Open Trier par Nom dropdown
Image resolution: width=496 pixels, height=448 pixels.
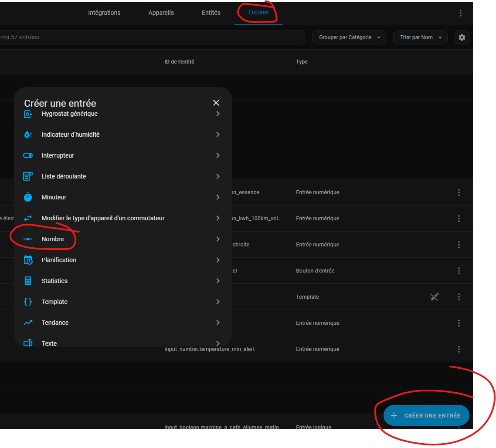420,37
